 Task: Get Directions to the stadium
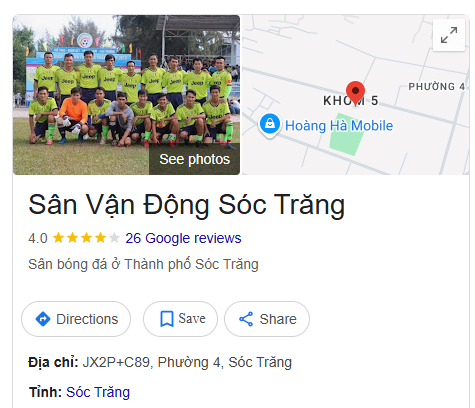tap(76, 319)
